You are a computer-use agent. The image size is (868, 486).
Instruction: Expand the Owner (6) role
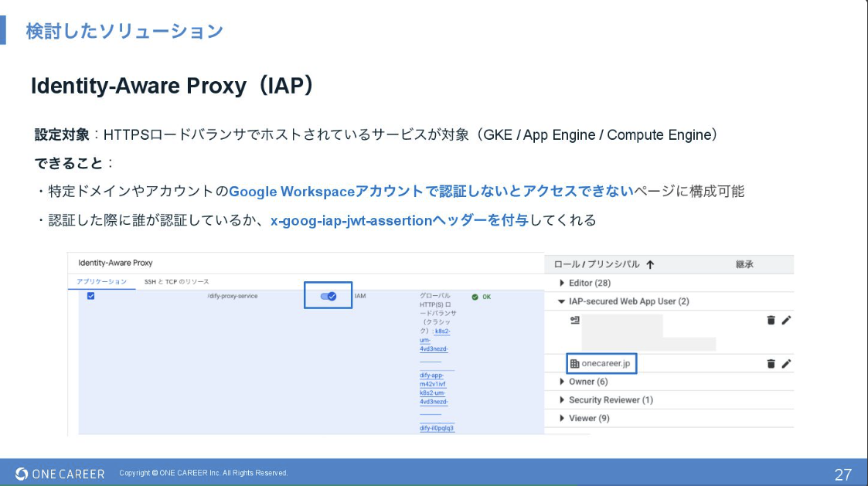tap(562, 382)
